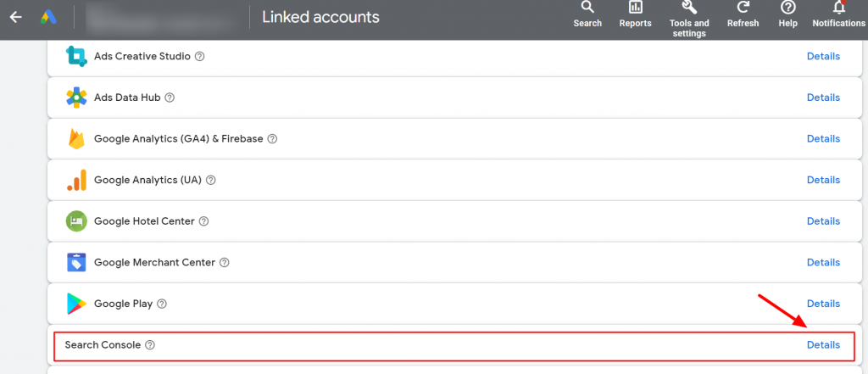Open Details for Ads Data Hub

[x=823, y=98]
